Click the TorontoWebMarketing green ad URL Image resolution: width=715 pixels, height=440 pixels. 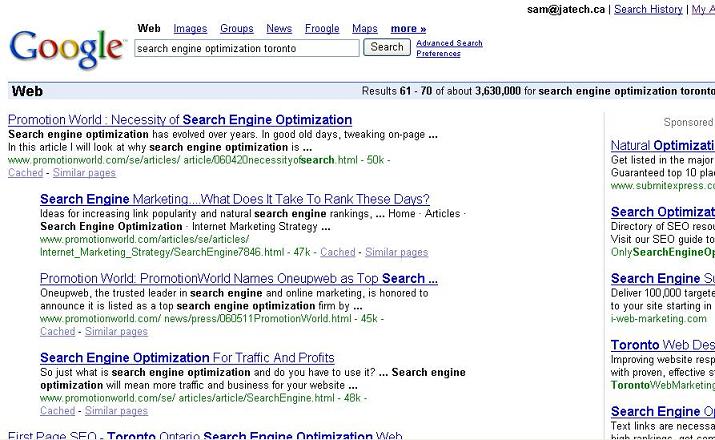[663, 385]
